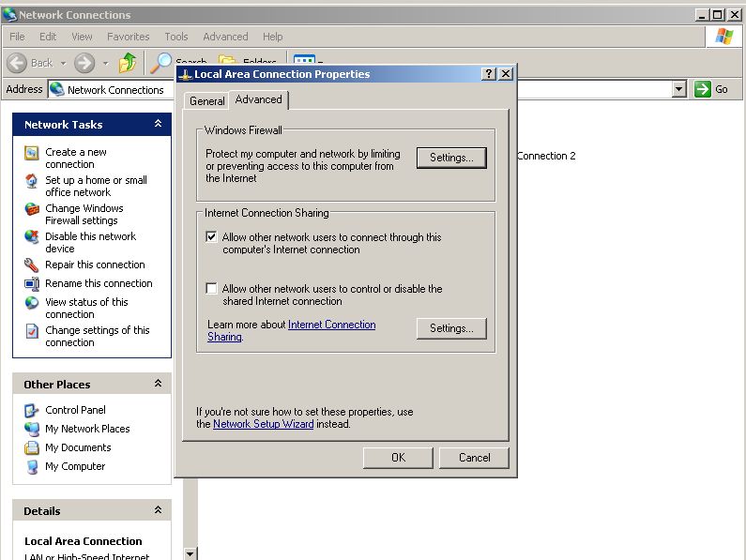The image size is (746, 560).
Task: Click Set up a home or small office network
Action: pyautogui.click(x=96, y=186)
